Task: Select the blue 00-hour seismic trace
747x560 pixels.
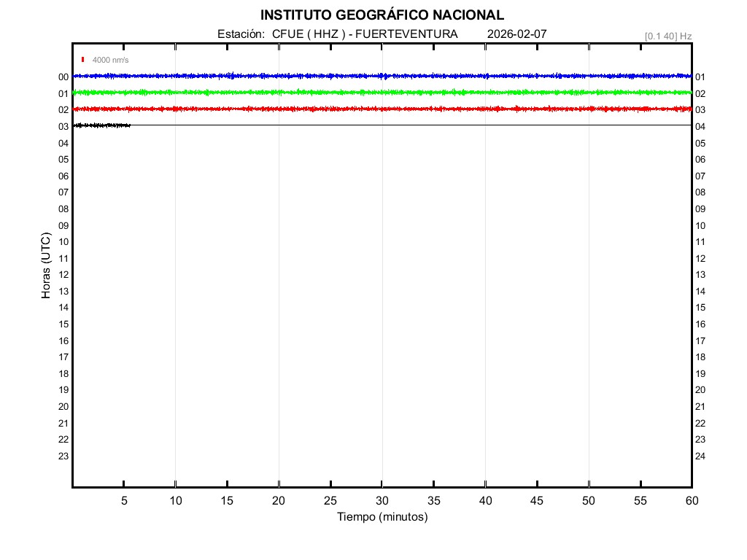Action: [382, 76]
